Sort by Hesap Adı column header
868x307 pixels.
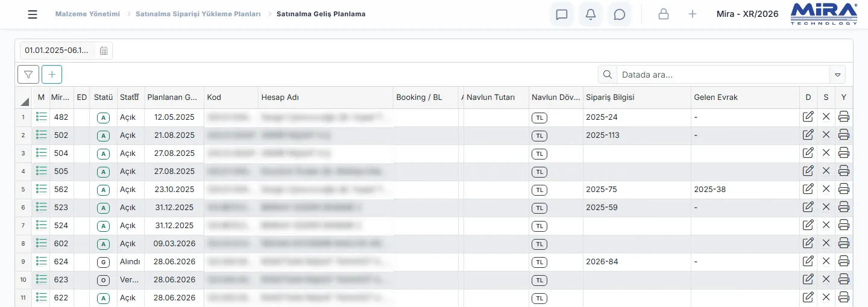click(x=325, y=97)
